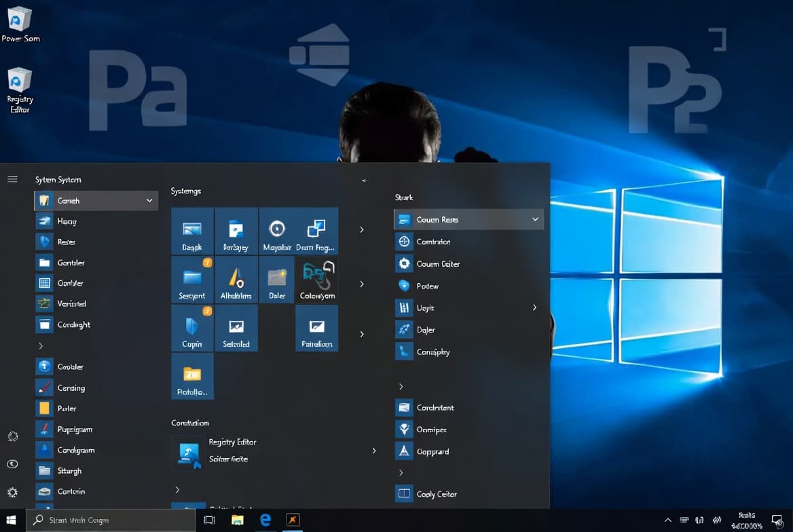Open the volume icon in system tray
Image resolution: width=793 pixels, height=532 pixels.
pyautogui.click(x=699, y=520)
